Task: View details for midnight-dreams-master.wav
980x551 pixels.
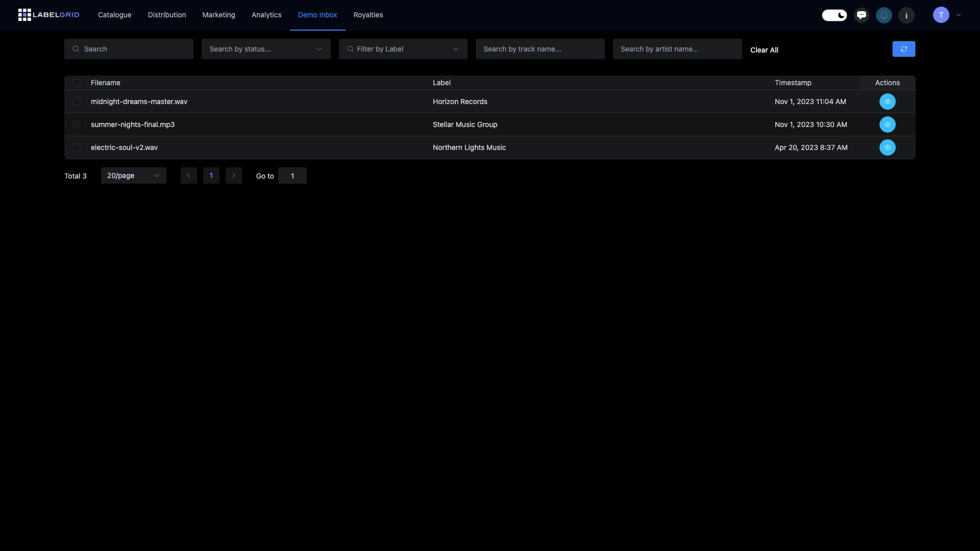Action: [887, 102]
